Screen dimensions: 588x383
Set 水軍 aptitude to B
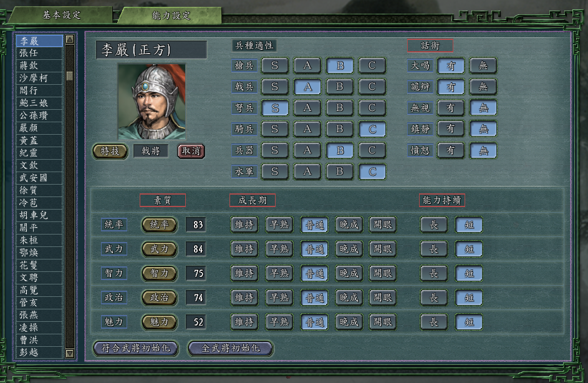tap(340, 172)
